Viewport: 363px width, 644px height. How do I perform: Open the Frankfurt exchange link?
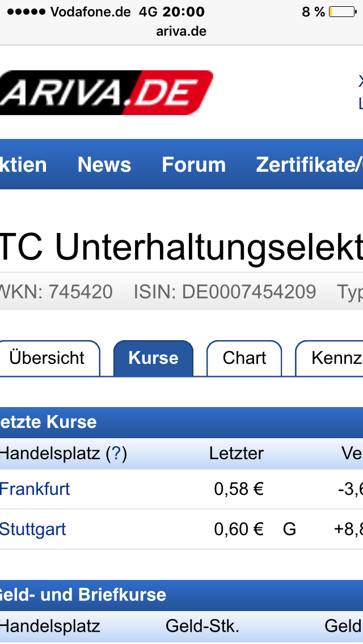(35, 489)
